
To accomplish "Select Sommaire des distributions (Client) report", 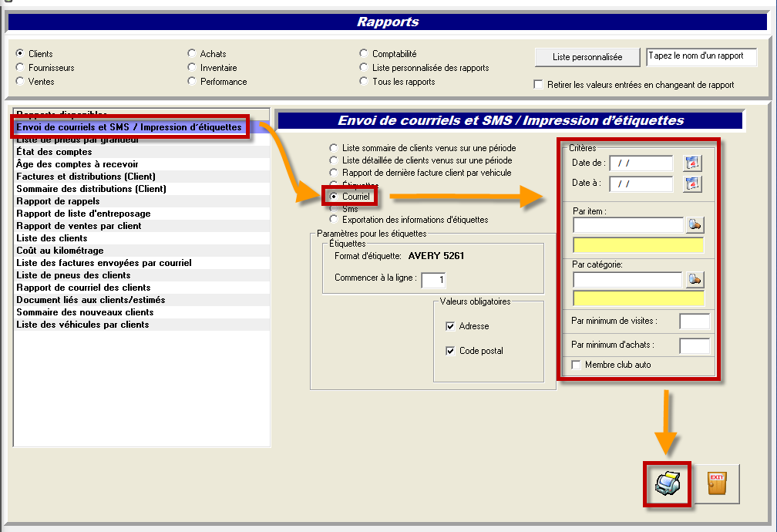I will 142,189.
